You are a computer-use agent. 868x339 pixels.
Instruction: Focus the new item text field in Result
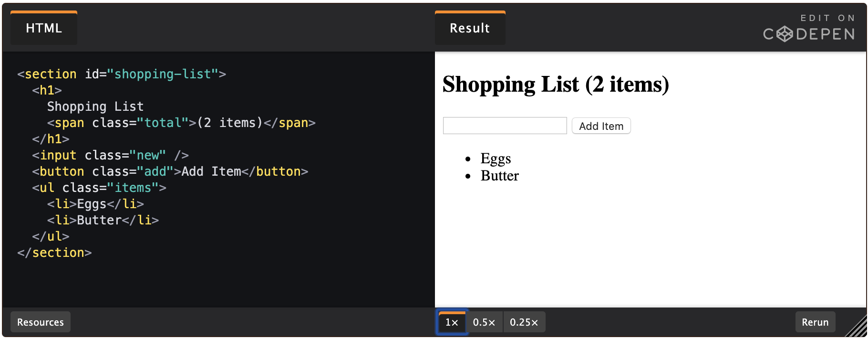(505, 126)
